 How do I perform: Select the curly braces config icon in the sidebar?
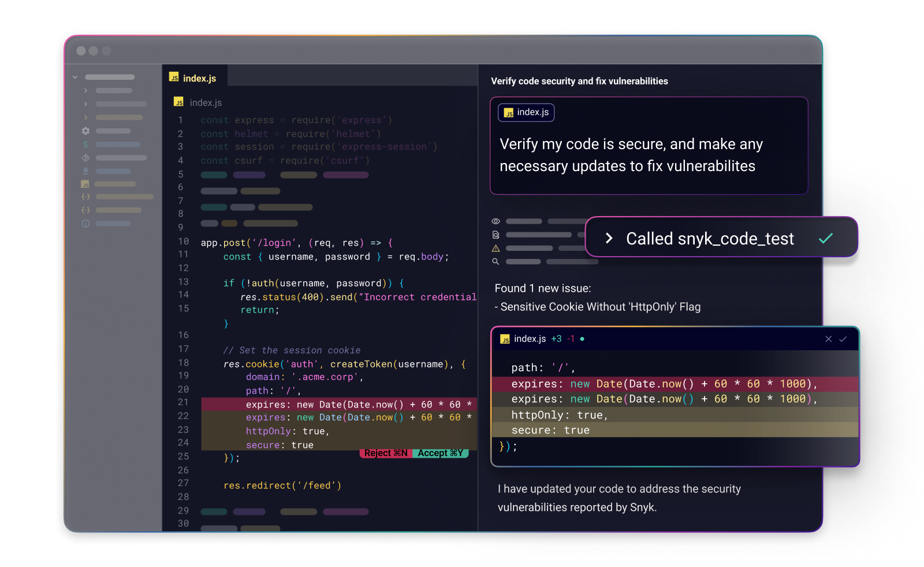point(85,197)
